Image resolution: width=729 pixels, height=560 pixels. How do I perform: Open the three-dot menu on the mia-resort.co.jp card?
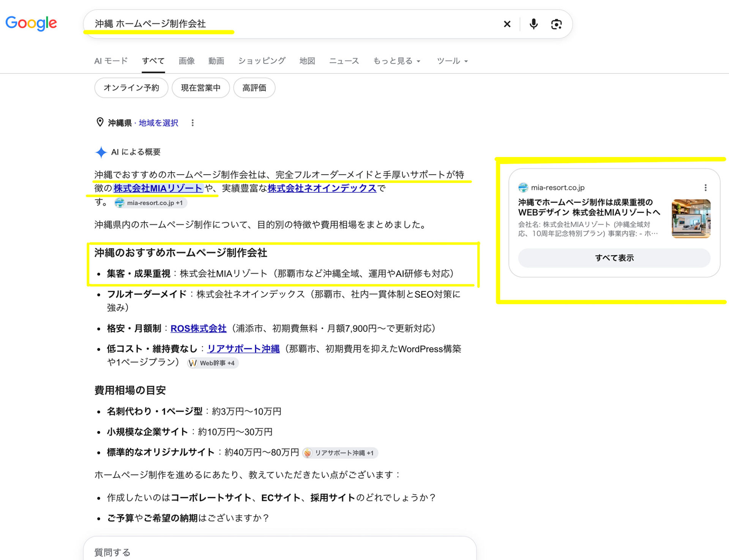click(x=705, y=187)
